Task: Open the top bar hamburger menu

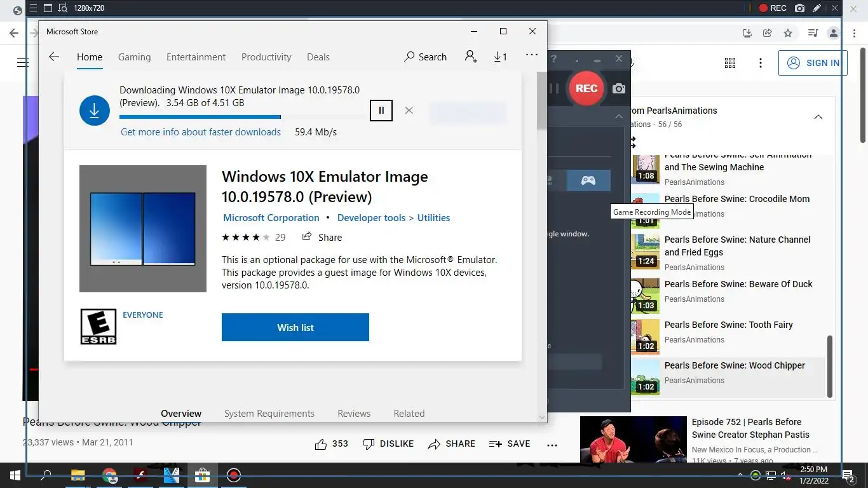Action: (x=33, y=8)
